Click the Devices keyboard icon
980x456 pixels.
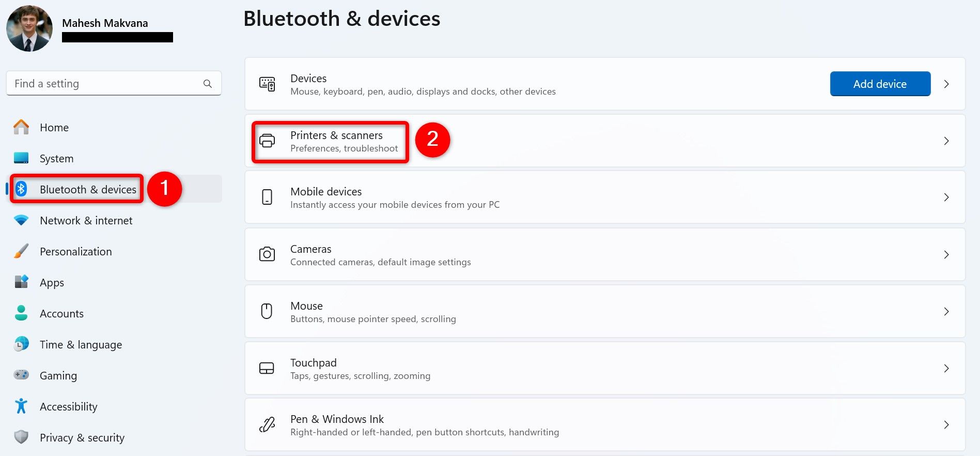click(x=267, y=84)
